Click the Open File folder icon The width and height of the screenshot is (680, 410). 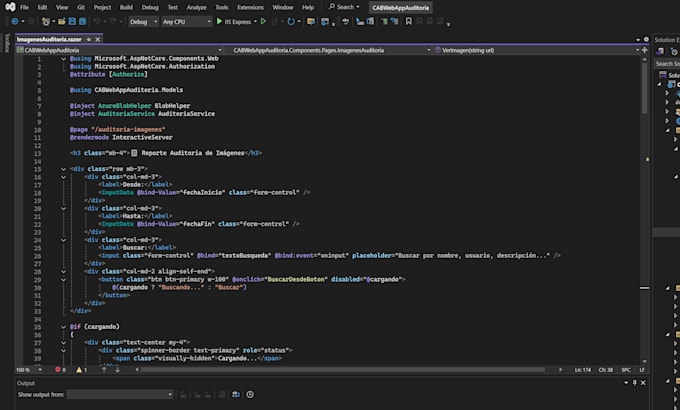62,21
